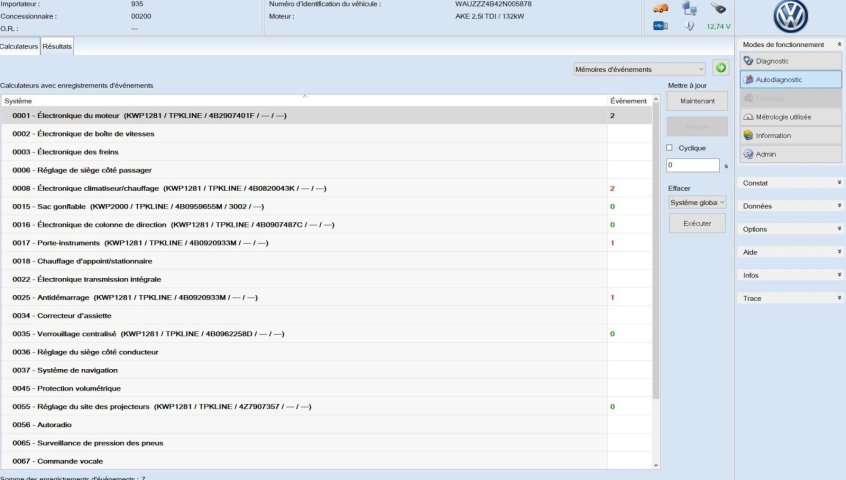Click the control unit list scrollbar thumb

(x=656, y=251)
